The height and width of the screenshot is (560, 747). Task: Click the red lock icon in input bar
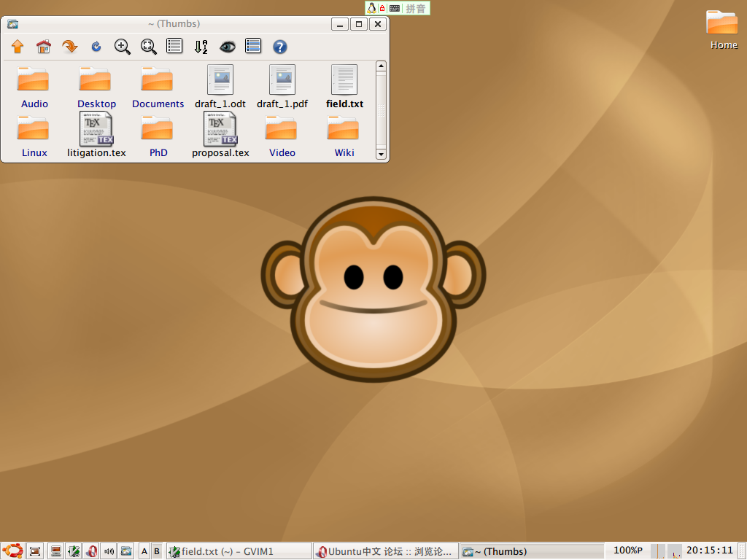click(x=382, y=8)
